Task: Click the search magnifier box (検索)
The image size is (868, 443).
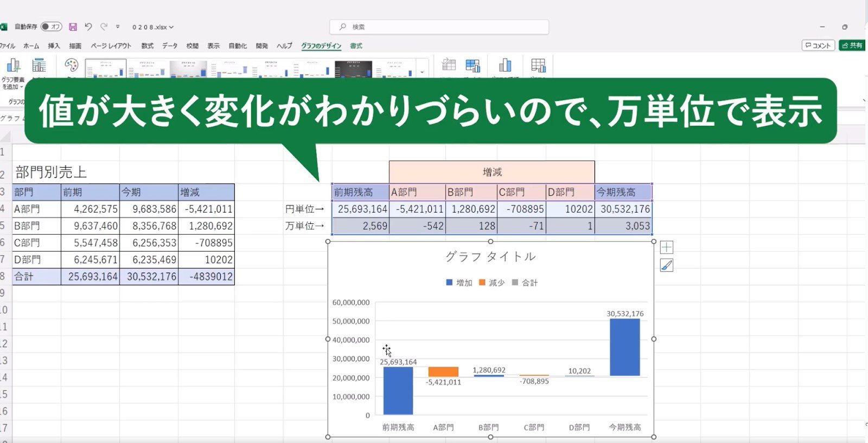Action: pyautogui.click(x=439, y=27)
